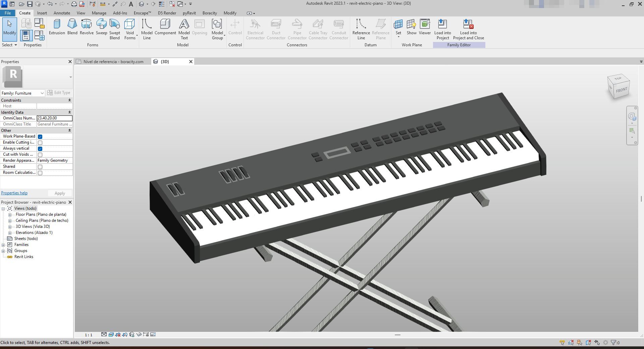Expand 3D Views tree node
Viewport: 644px width, 349px height.
coord(10,227)
